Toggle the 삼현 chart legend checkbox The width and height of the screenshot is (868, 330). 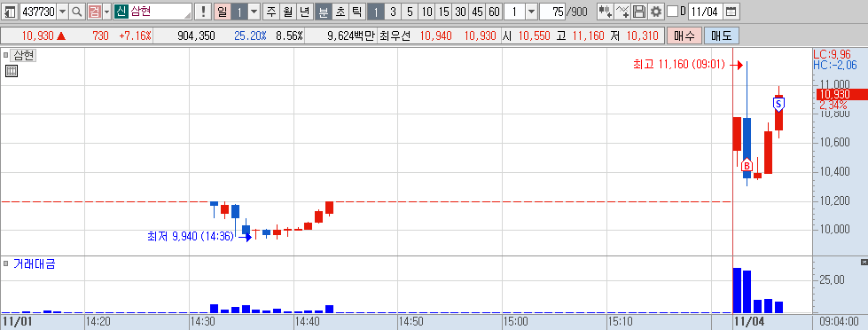coord(6,55)
